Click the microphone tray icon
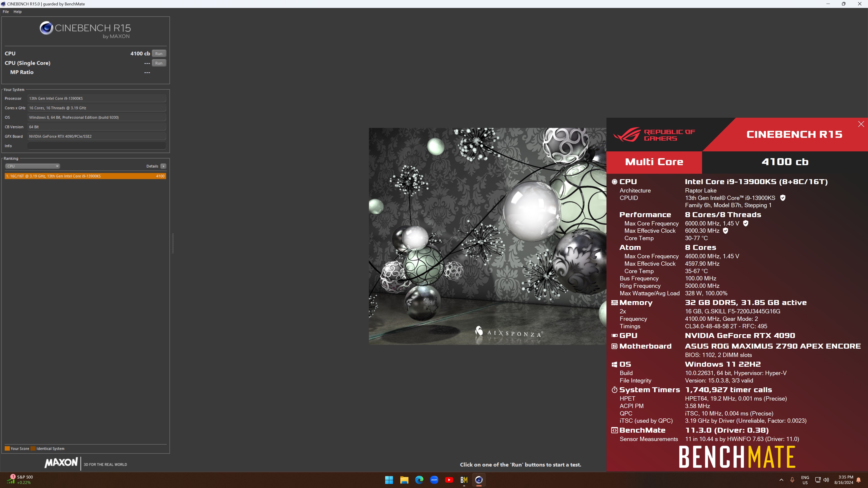The image size is (868, 488). [792, 480]
